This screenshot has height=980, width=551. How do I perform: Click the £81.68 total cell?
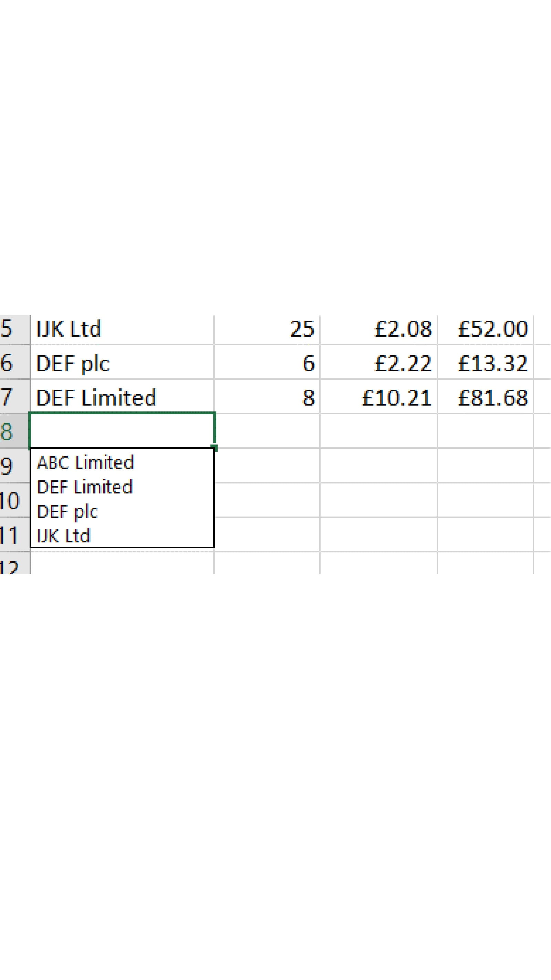486,397
